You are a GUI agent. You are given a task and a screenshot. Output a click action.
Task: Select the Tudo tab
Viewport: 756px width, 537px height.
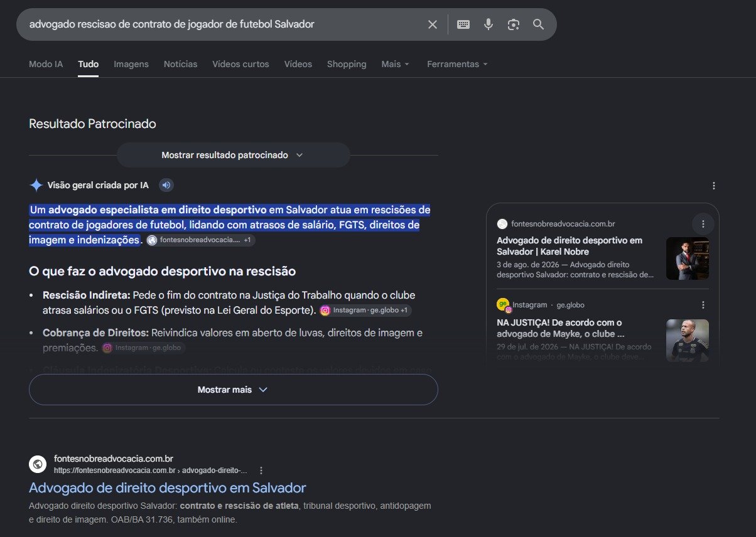click(x=89, y=64)
